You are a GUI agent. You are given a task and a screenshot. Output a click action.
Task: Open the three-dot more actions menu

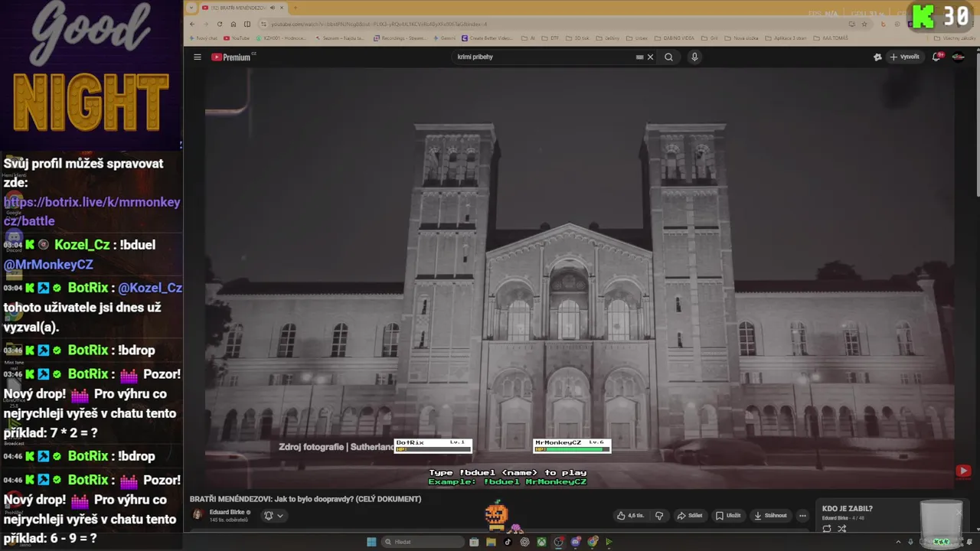point(802,516)
